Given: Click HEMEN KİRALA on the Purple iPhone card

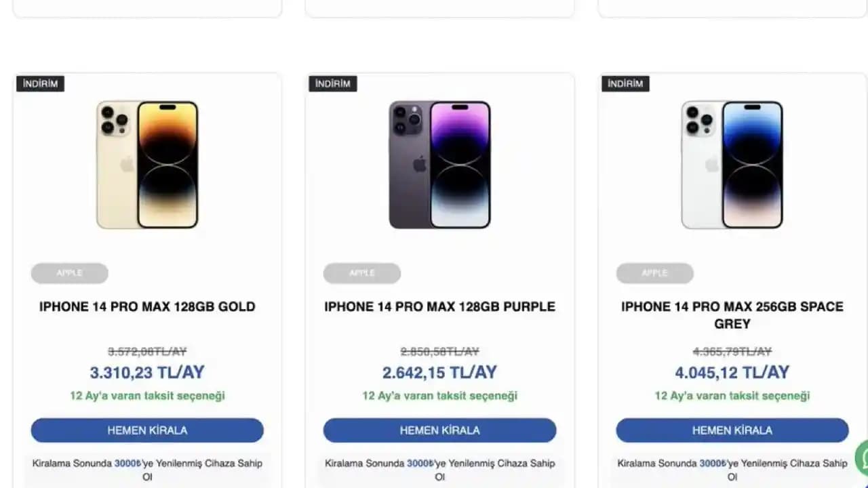Looking at the screenshot, I should pyautogui.click(x=439, y=430).
